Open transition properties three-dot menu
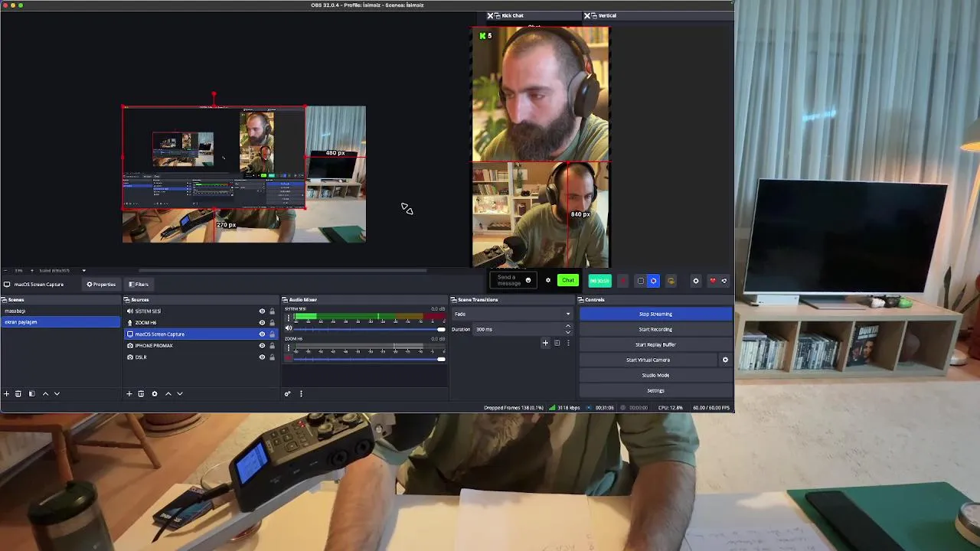Image resolution: width=980 pixels, height=551 pixels. [568, 343]
